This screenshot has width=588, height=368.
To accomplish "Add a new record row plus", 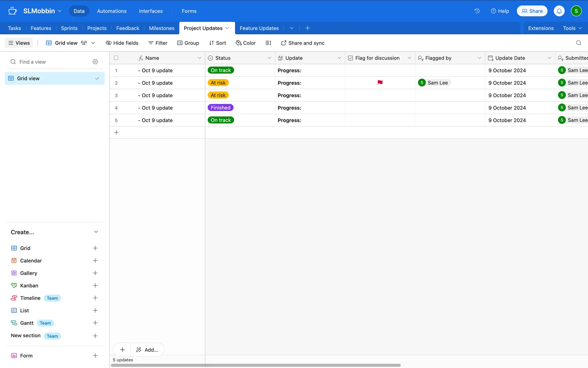I will [116, 132].
